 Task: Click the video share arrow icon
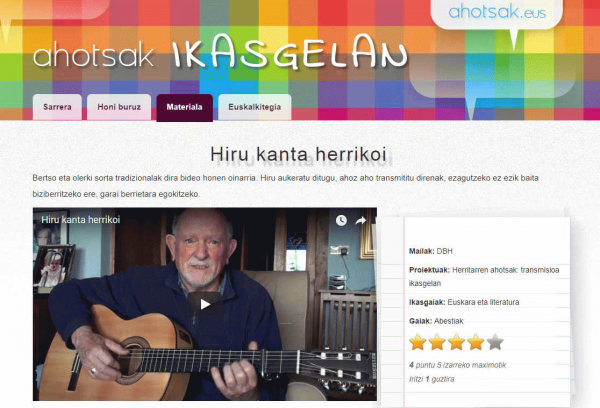(360, 220)
